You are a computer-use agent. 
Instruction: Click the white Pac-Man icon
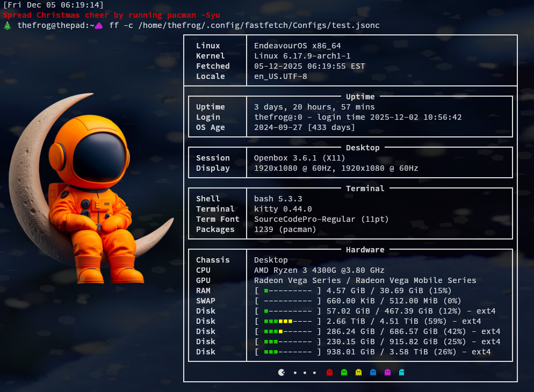point(282,372)
